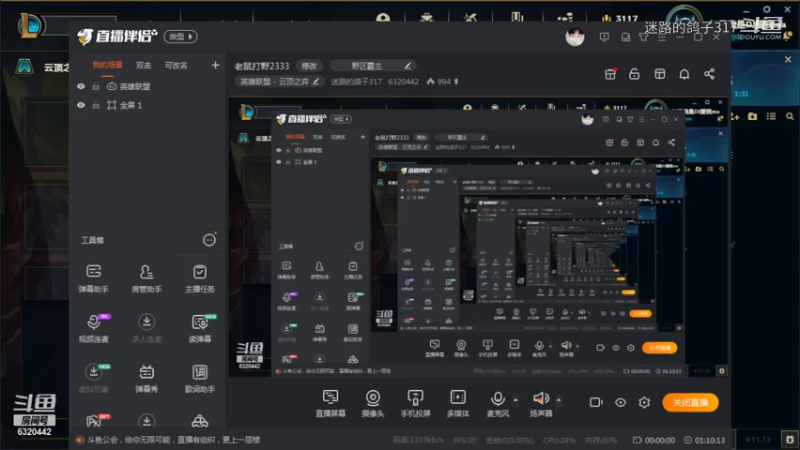This screenshot has width=800, height=450.
Task: Add a new scene with plus button
Action: 215,65
